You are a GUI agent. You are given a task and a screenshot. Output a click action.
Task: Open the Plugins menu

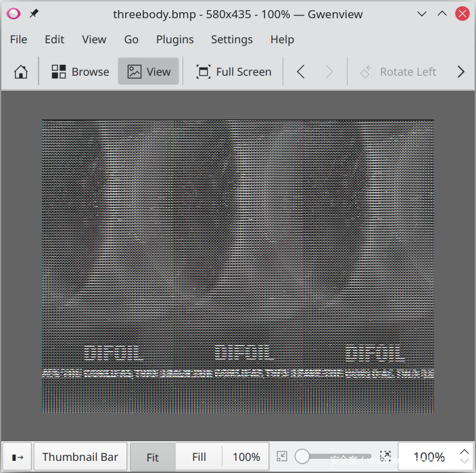(174, 39)
